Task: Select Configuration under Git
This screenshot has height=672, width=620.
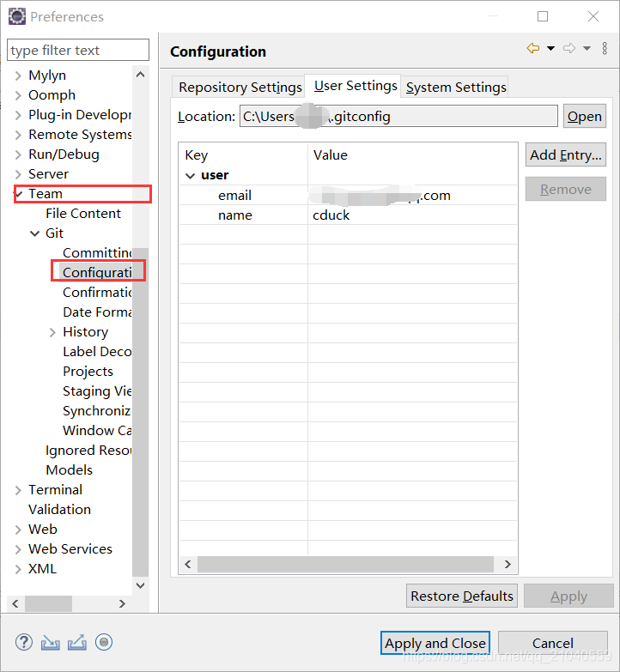Action: tap(97, 273)
